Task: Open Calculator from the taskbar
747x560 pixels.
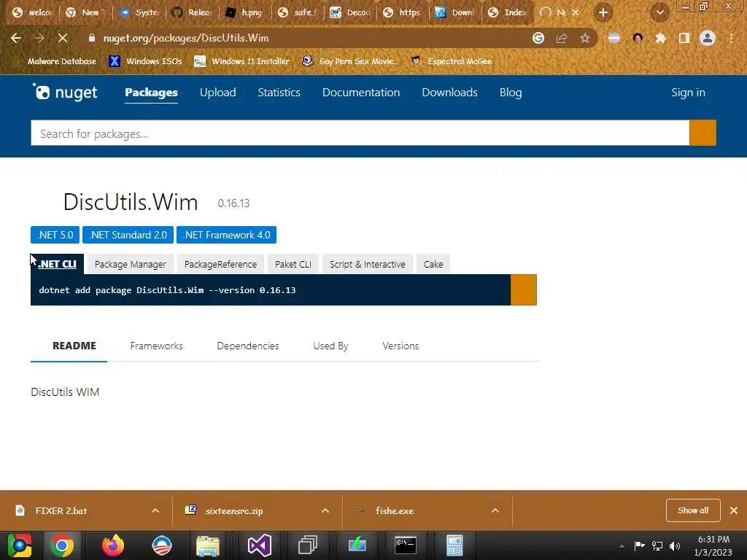Action: point(454,545)
